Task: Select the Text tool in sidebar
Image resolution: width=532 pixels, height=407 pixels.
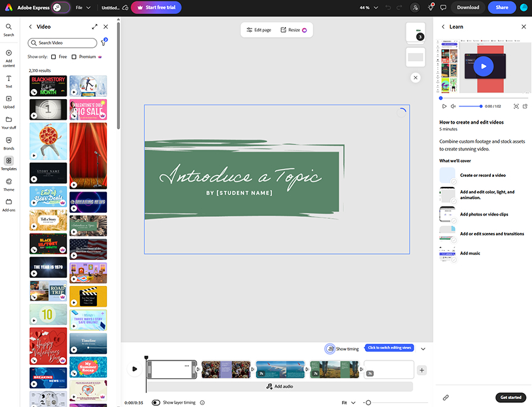Action: point(9,81)
